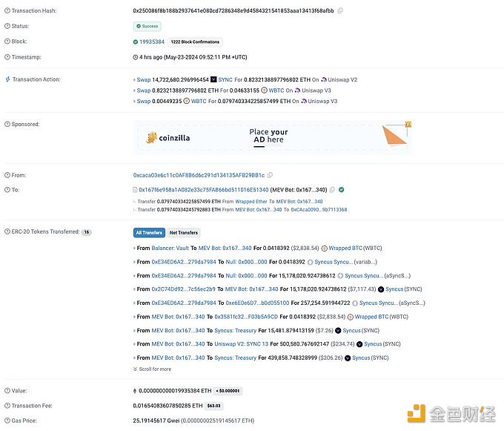Click the help icon beside Value

(x=7, y=390)
